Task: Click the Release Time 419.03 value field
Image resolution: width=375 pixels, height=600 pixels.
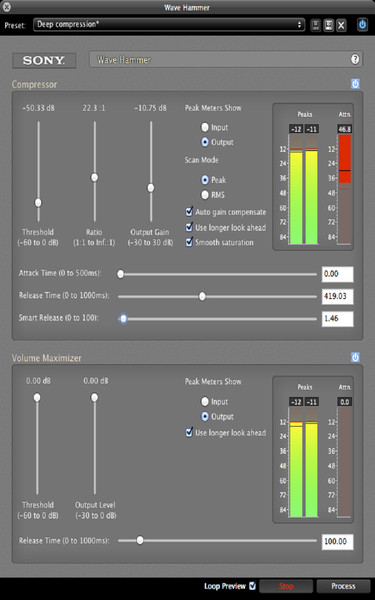Action: pyautogui.click(x=337, y=296)
